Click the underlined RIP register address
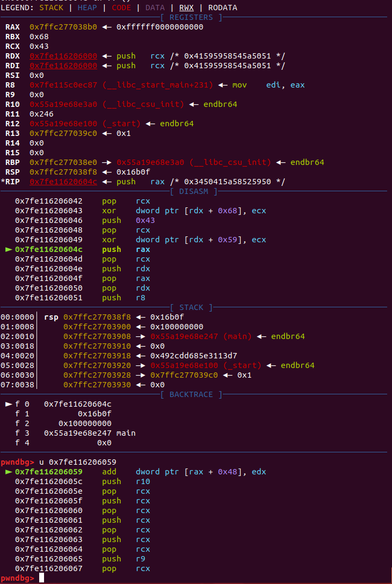 pos(63,182)
